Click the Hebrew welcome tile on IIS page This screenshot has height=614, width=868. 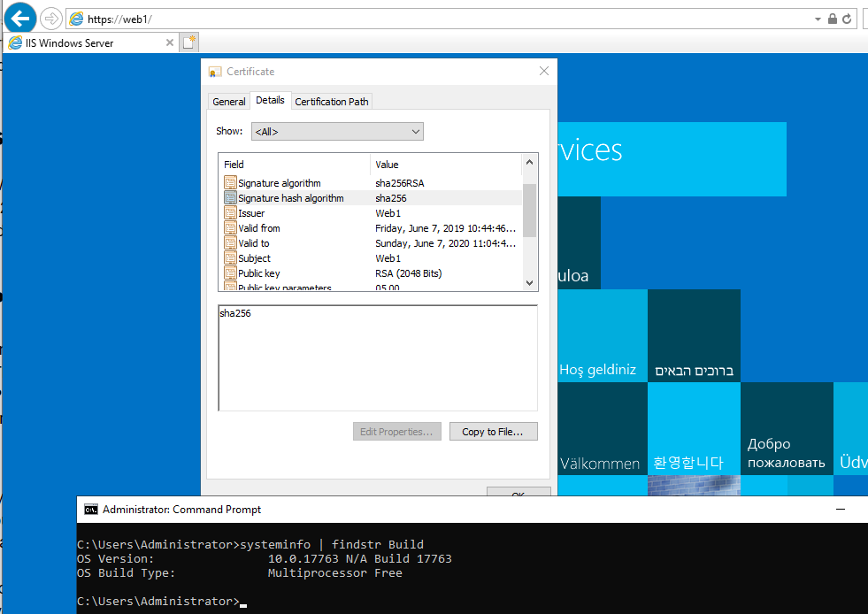(695, 335)
